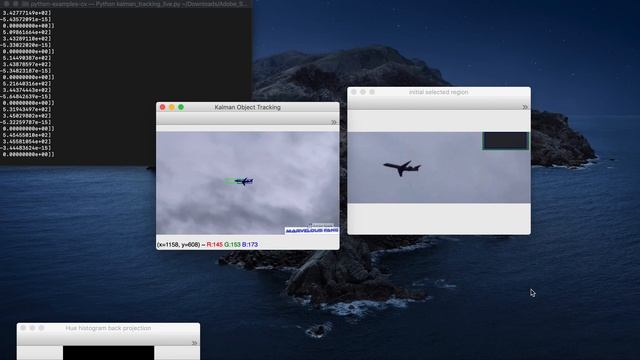Image resolution: width=640 pixels, height=360 pixels.
Task: Close the Kalman Object Tracking window
Action: click(x=162, y=107)
